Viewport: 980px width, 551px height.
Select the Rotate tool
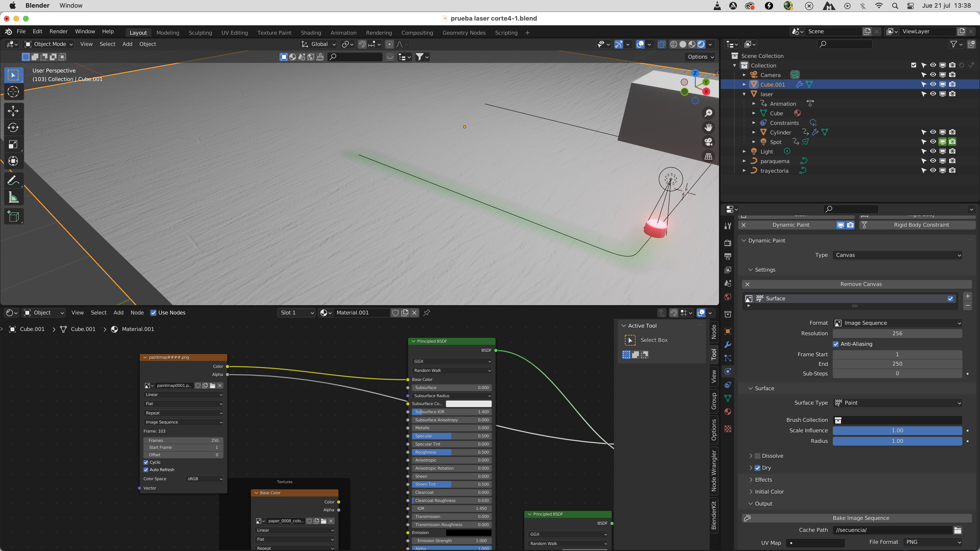(x=13, y=127)
